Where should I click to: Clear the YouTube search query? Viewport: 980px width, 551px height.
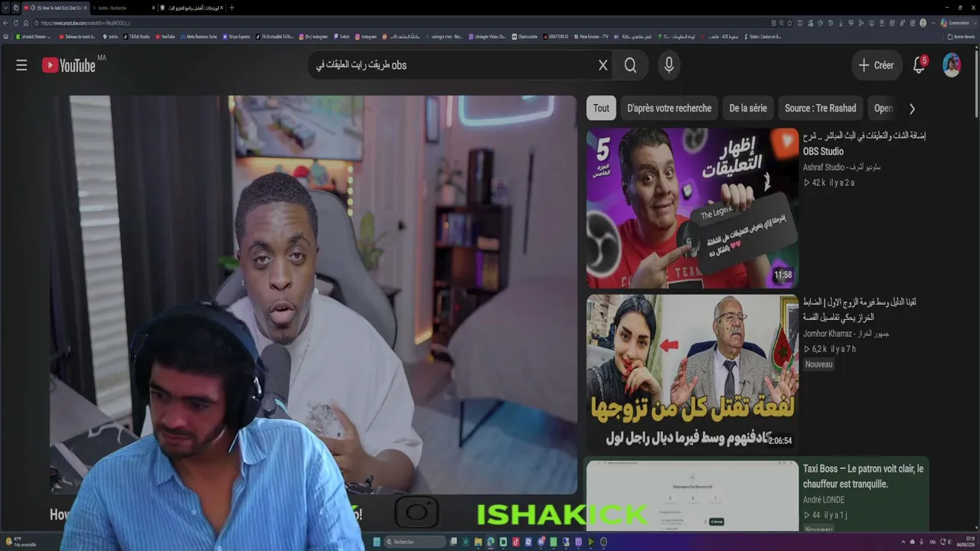(603, 65)
